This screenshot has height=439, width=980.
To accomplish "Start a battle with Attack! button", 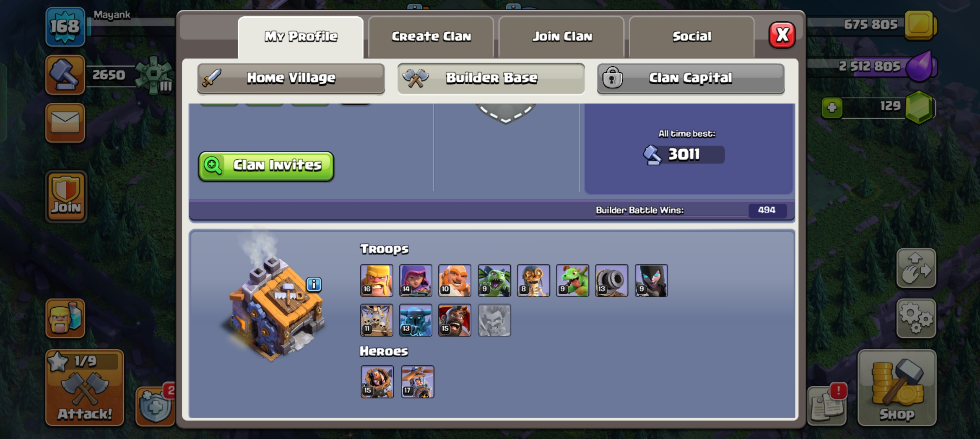I will pos(85,387).
